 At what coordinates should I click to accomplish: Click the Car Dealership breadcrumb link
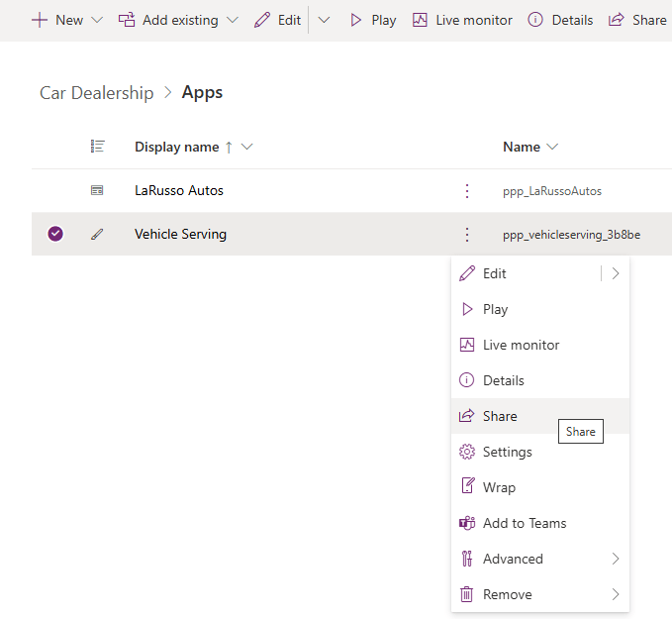[x=96, y=93]
